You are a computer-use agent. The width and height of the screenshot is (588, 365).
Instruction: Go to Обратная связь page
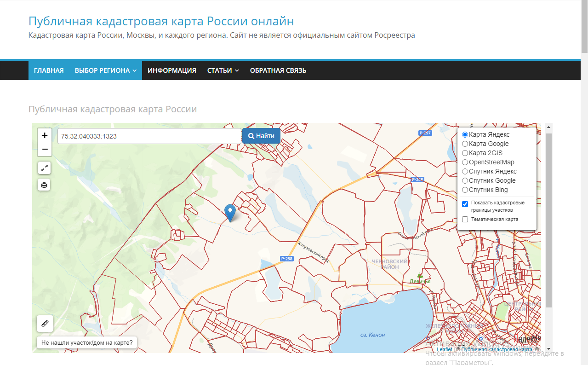tap(278, 70)
